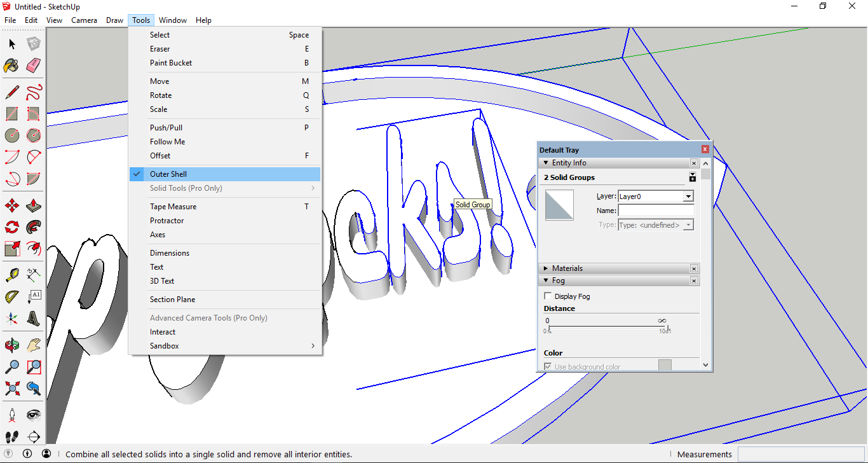Choose the Dimensions tool icon

coord(34,275)
